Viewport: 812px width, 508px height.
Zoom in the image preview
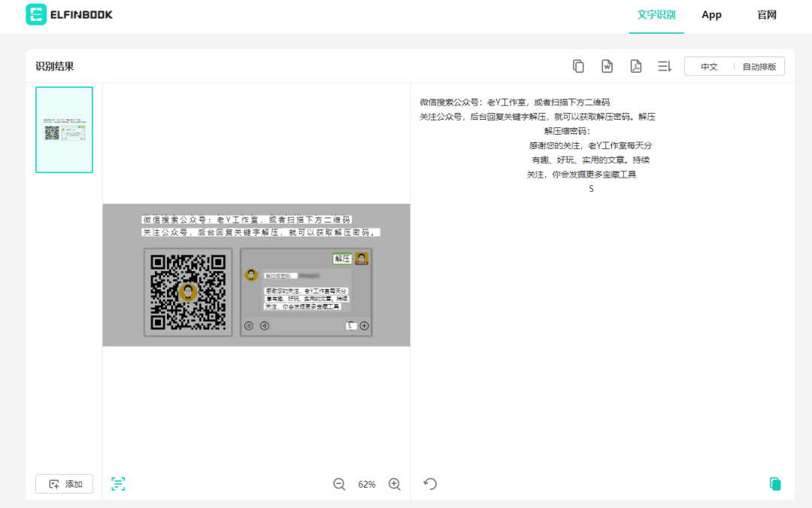[x=394, y=484]
